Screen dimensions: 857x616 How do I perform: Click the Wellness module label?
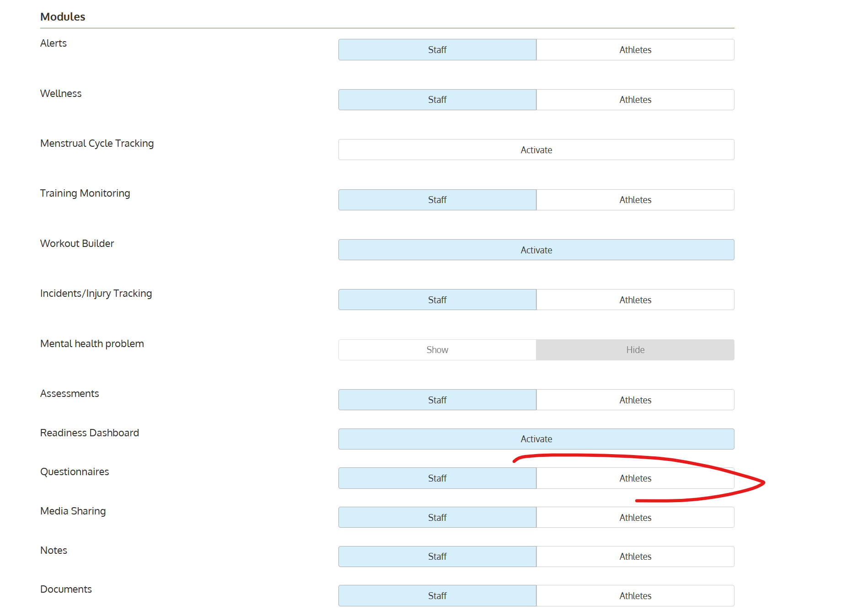(61, 94)
